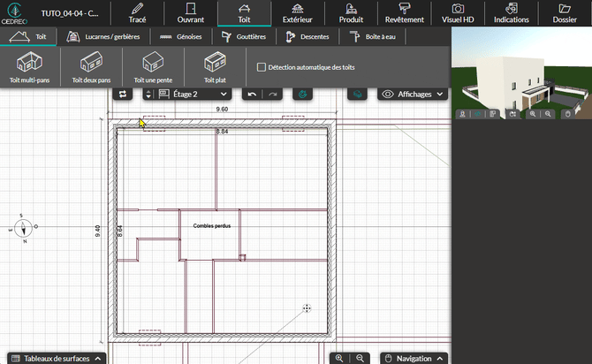Expand the Affichages display menu
Image resolution: width=592 pixels, height=364 pixels.
coord(413,94)
